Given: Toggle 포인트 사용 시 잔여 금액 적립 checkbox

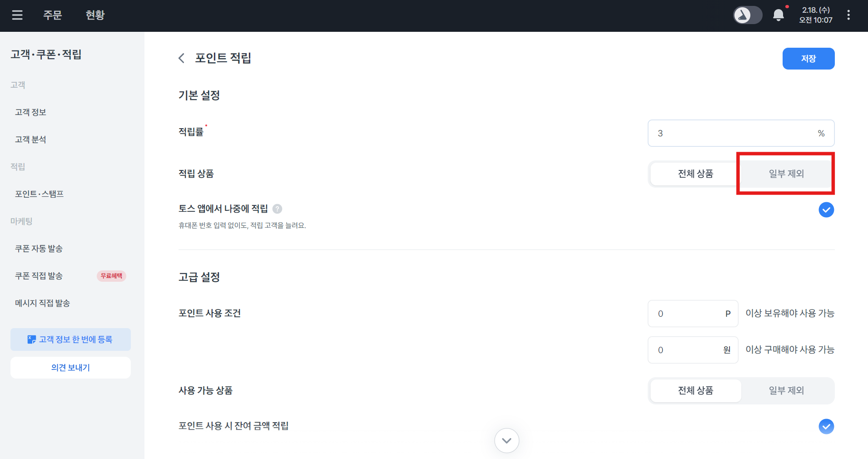Looking at the screenshot, I should 826,426.
